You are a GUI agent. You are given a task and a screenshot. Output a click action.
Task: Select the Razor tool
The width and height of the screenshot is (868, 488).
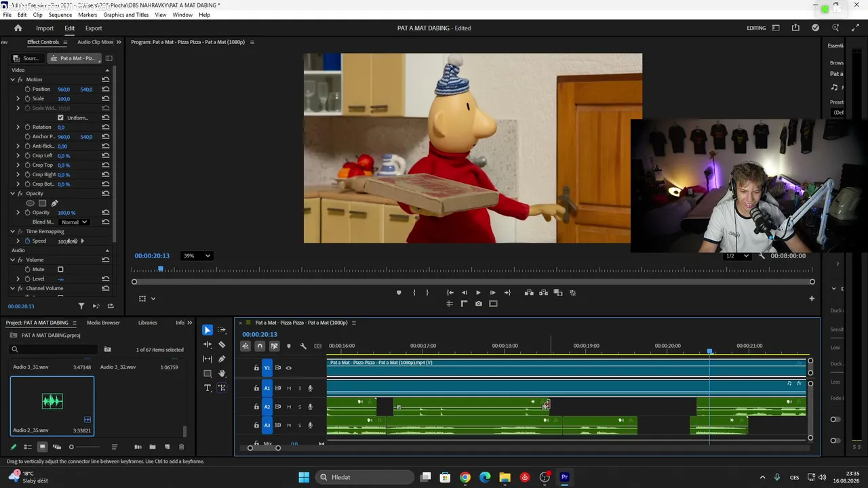point(222,344)
